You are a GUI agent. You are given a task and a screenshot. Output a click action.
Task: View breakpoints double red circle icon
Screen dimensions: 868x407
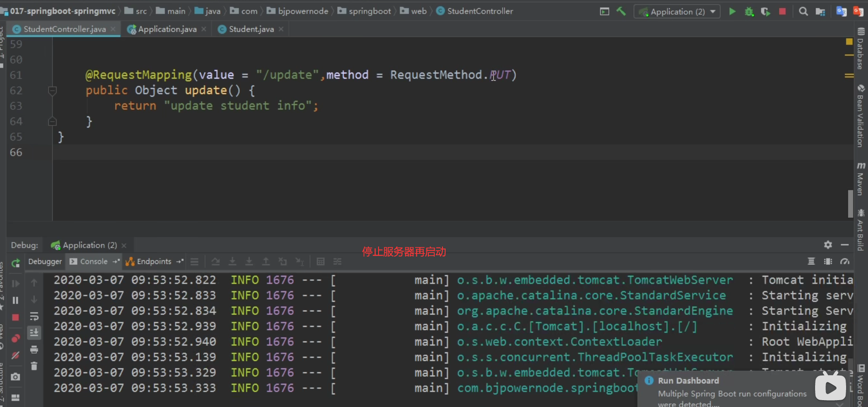tap(16, 339)
